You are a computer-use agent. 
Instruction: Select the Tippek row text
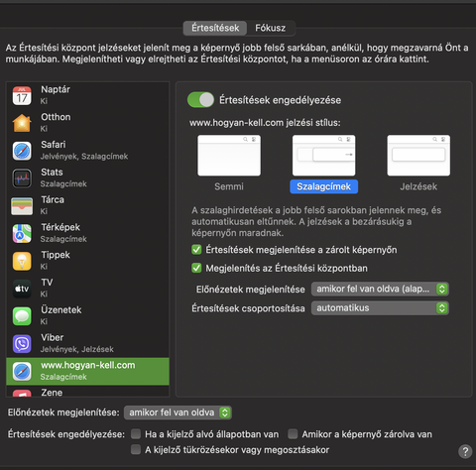(56, 255)
